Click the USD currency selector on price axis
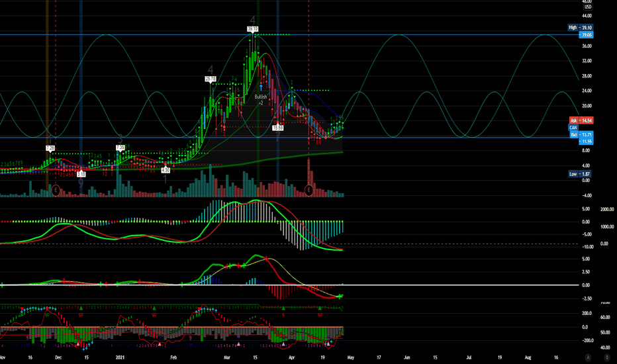The height and width of the screenshot is (364, 617). pos(587,7)
